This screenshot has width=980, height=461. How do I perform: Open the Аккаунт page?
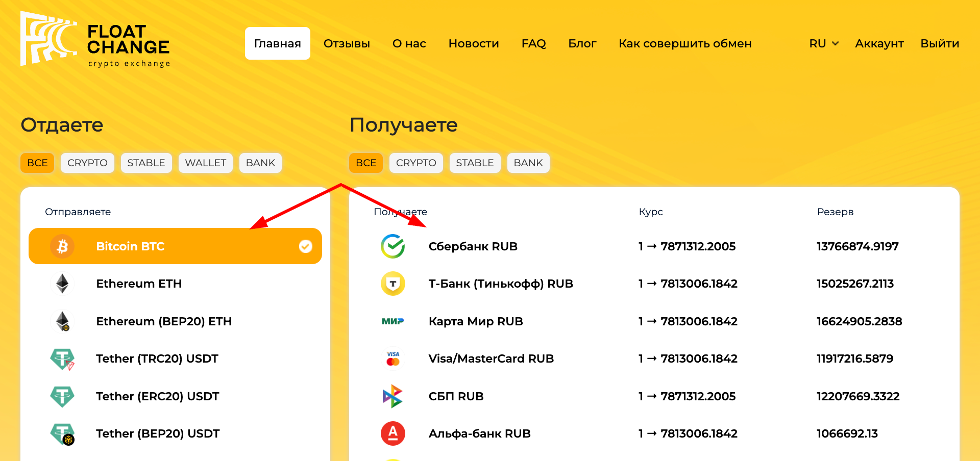[x=879, y=43]
